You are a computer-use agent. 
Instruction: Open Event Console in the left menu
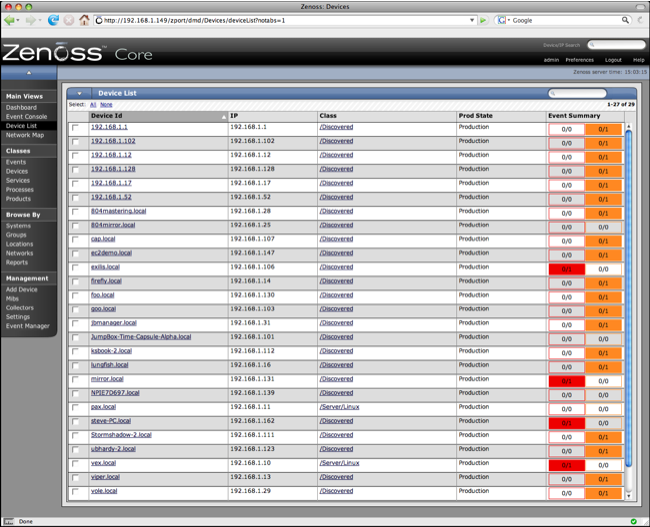(27, 117)
